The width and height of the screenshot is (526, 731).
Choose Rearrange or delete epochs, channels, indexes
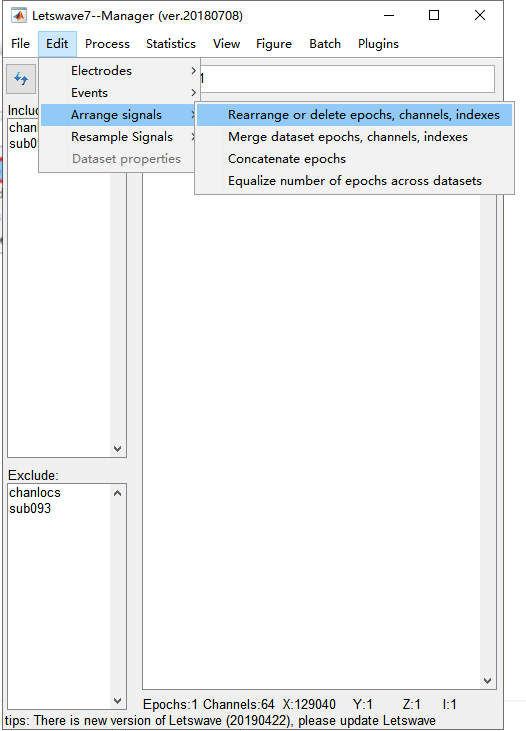[x=354, y=115]
